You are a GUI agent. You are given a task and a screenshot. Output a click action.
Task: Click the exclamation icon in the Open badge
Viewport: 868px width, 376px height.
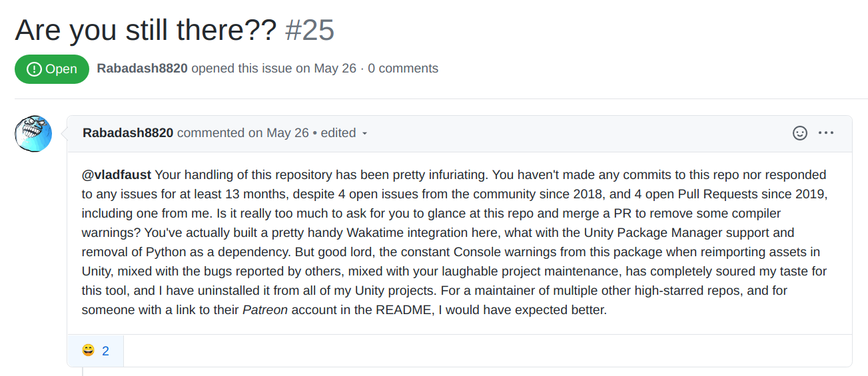coord(34,69)
